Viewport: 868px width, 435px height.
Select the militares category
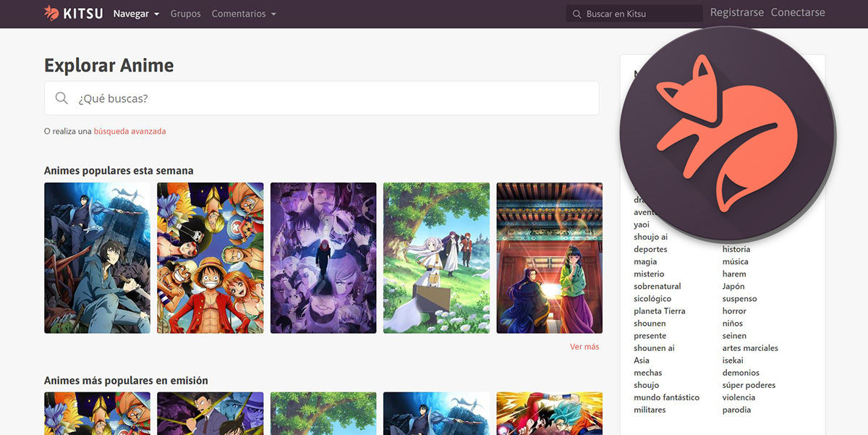(x=650, y=410)
